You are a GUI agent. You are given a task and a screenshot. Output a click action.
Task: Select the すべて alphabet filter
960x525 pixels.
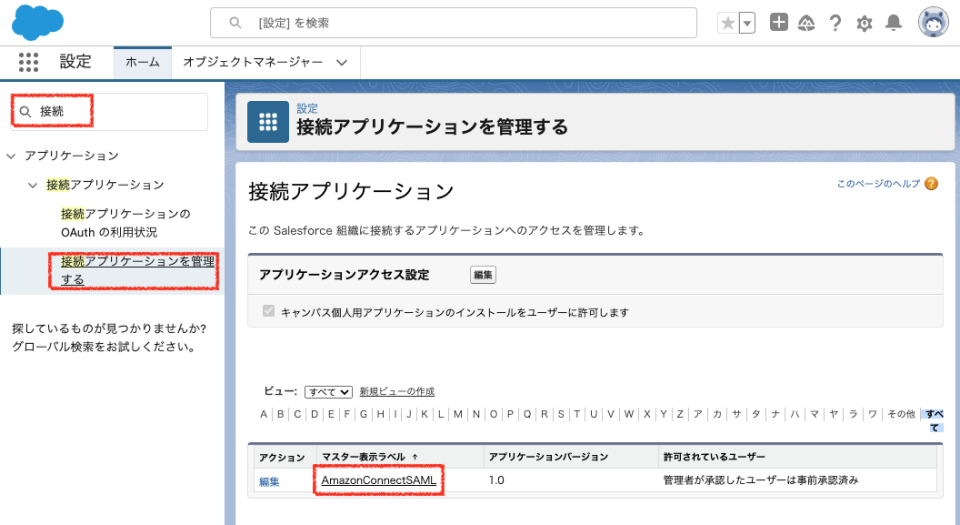934,420
